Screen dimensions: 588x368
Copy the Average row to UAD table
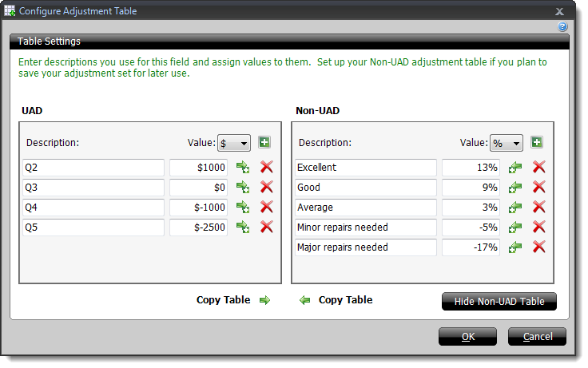click(515, 208)
